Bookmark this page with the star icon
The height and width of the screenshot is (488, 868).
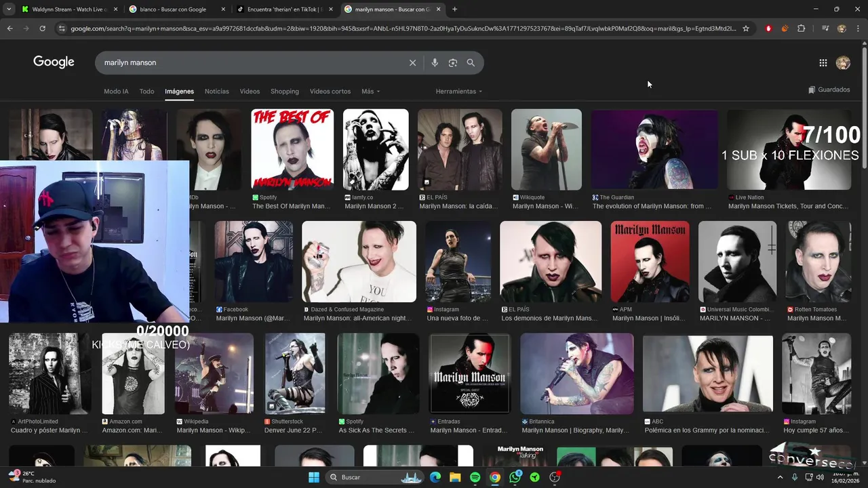pyautogui.click(x=746, y=28)
